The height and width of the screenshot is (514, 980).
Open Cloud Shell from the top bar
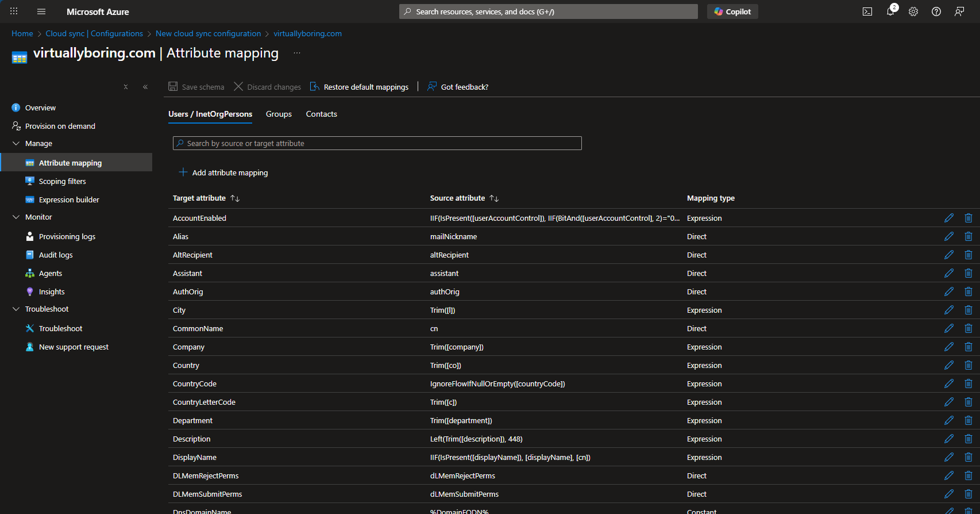pyautogui.click(x=867, y=11)
